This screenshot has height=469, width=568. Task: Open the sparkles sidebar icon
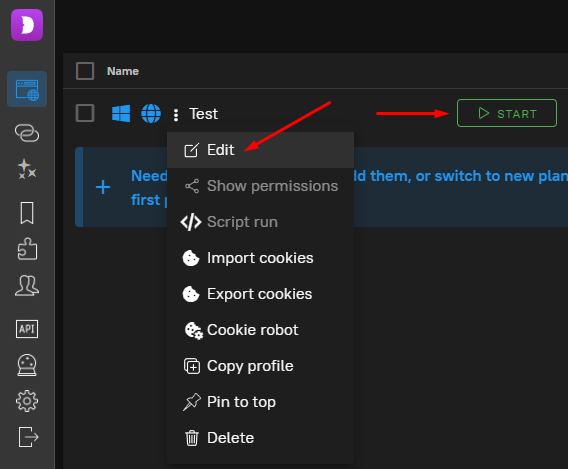pos(27,169)
